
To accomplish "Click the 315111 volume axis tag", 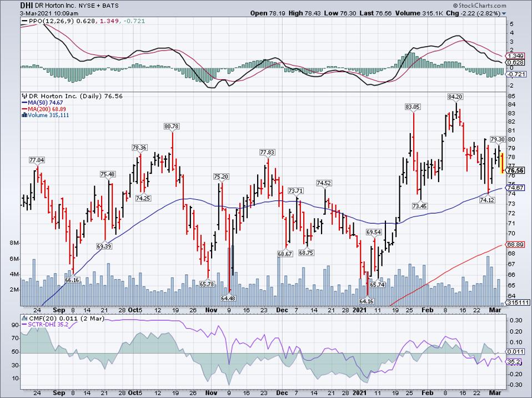I will [518, 303].
